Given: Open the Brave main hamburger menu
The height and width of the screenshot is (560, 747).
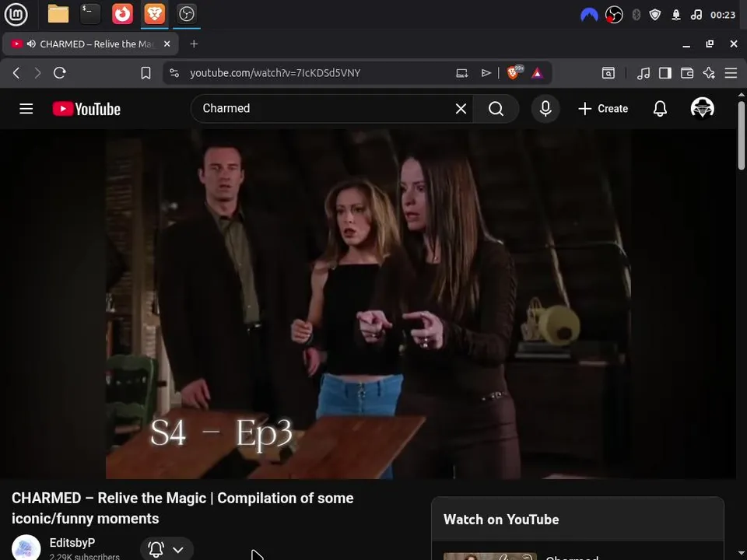Looking at the screenshot, I should [x=731, y=73].
